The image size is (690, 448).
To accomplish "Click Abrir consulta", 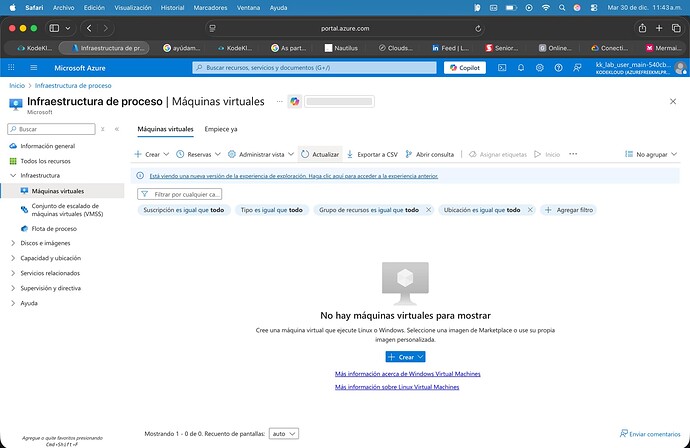I will 429,154.
